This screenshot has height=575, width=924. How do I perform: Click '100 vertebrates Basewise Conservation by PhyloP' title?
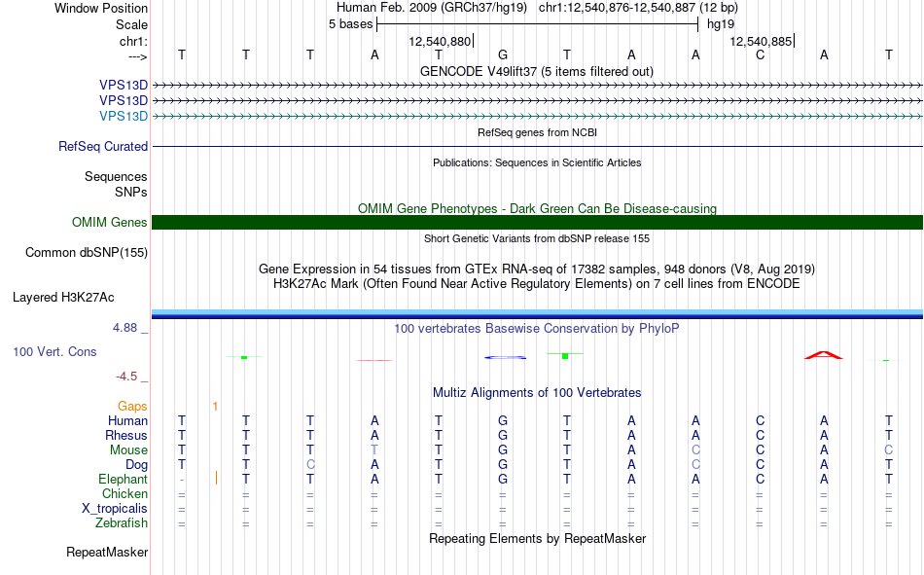coord(537,329)
